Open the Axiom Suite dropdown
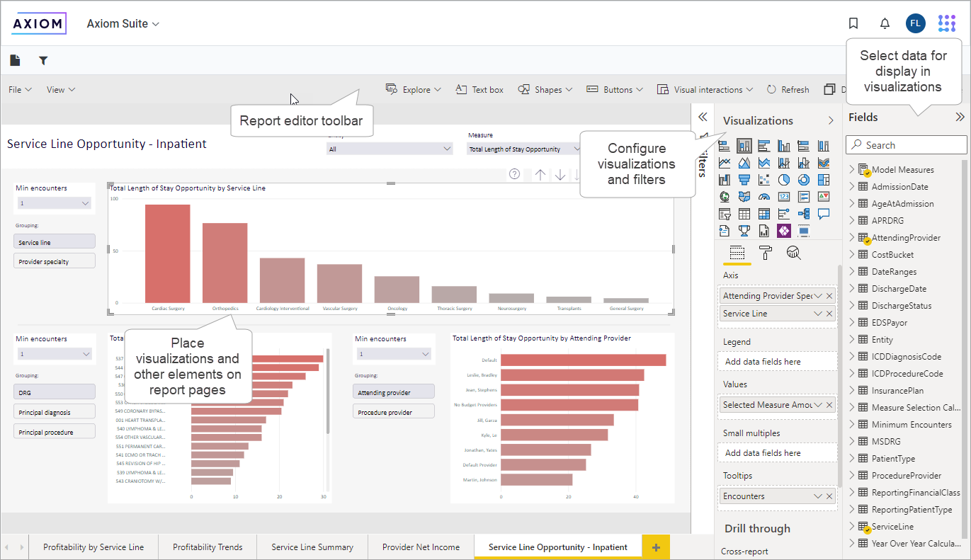The height and width of the screenshot is (560, 971). click(123, 23)
